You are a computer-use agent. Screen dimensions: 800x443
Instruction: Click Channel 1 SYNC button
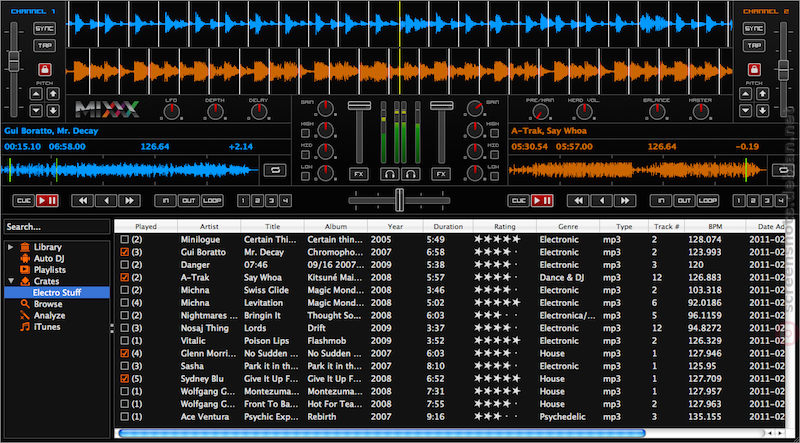pyautogui.click(x=44, y=29)
